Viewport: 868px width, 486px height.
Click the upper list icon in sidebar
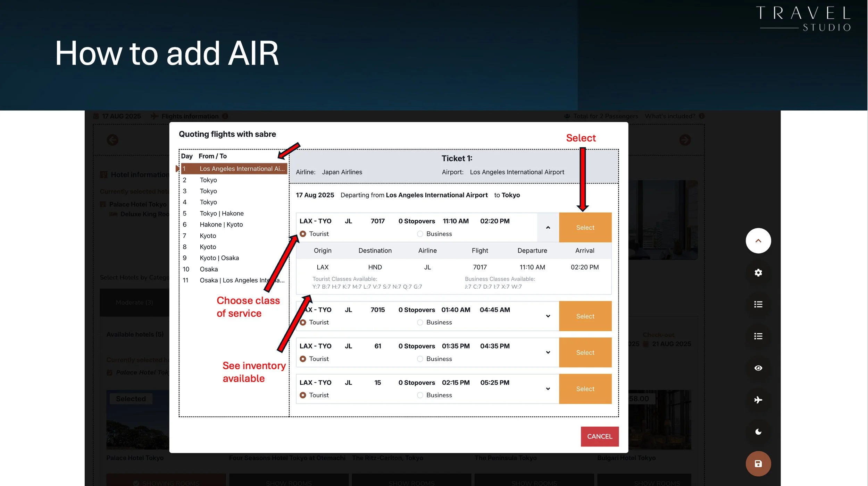pyautogui.click(x=758, y=305)
